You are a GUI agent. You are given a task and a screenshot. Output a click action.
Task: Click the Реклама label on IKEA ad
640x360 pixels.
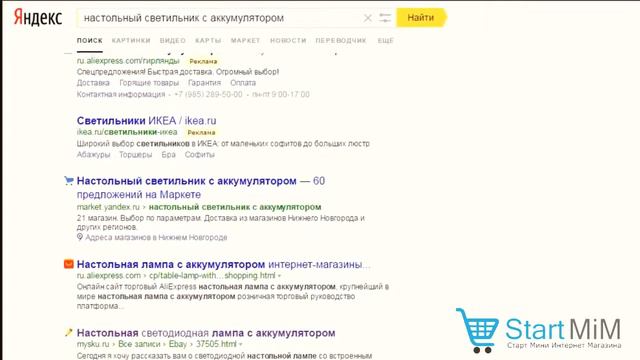coord(201,133)
